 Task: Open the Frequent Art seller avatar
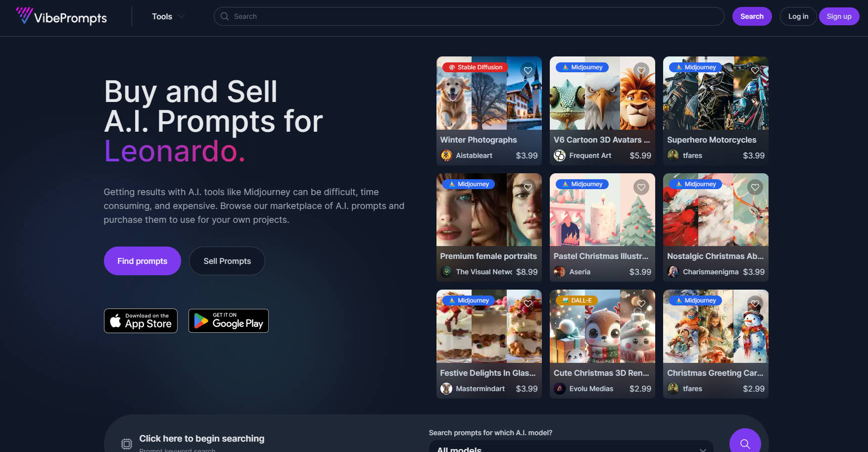(560, 155)
